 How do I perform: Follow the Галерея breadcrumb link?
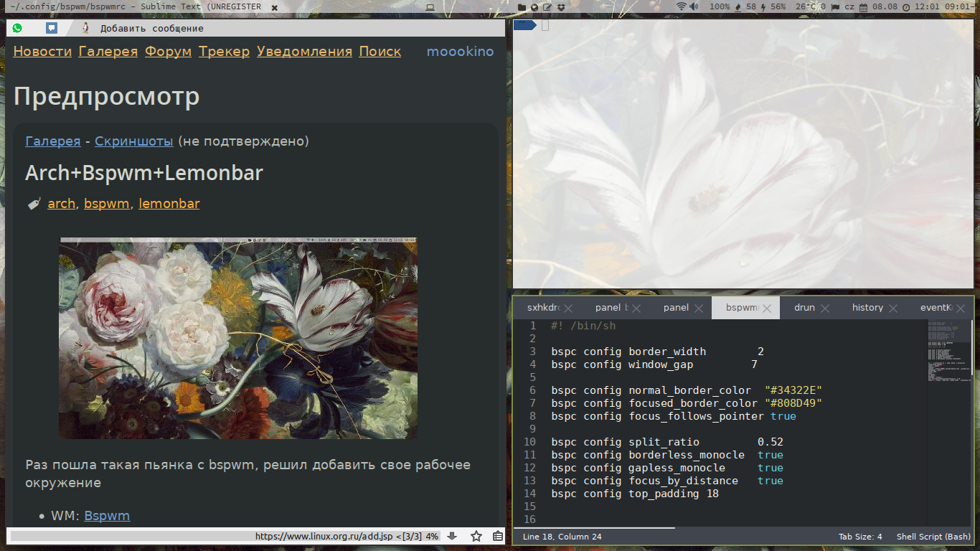[53, 141]
